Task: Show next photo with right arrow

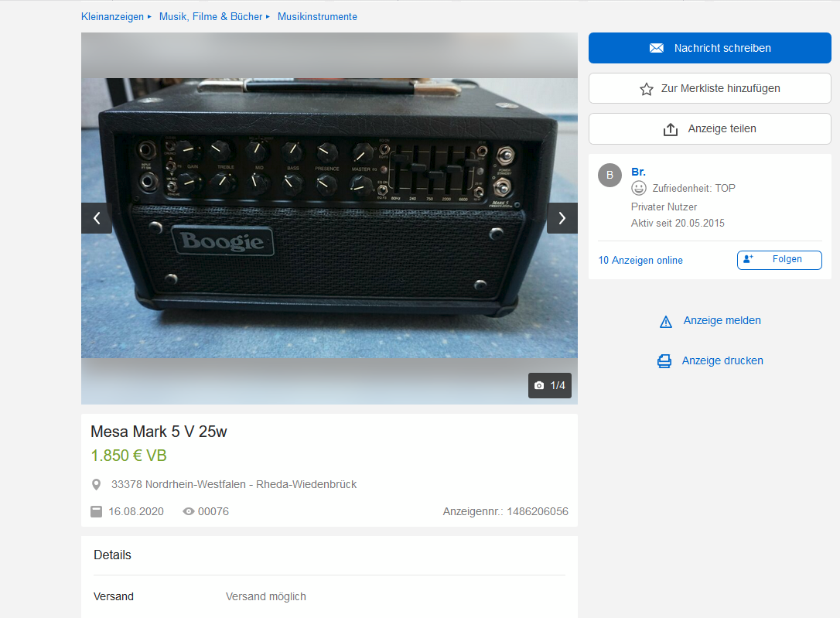Action: 562,218
